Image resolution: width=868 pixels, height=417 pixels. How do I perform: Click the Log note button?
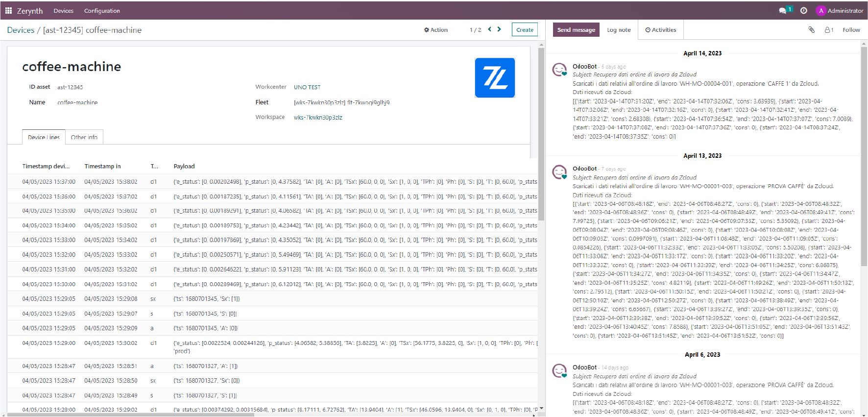click(619, 30)
